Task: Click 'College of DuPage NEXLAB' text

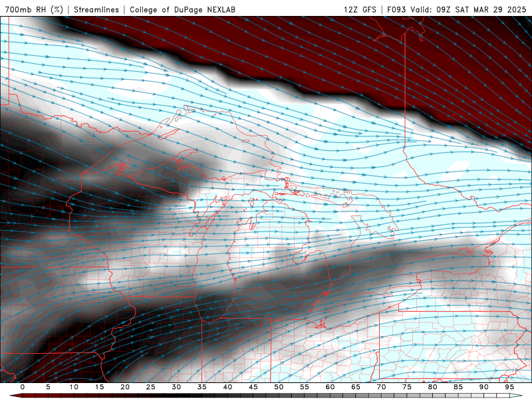Action: click(182, 9)
